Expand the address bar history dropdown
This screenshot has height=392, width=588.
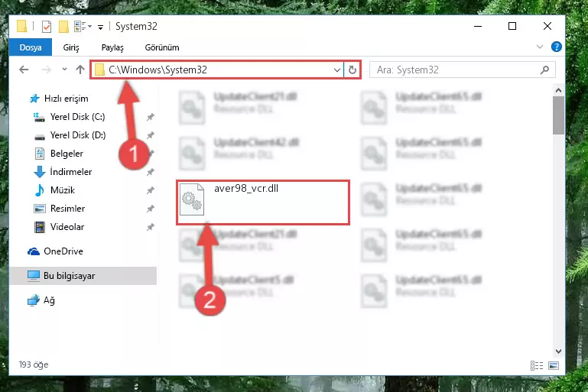coord(336,70)
